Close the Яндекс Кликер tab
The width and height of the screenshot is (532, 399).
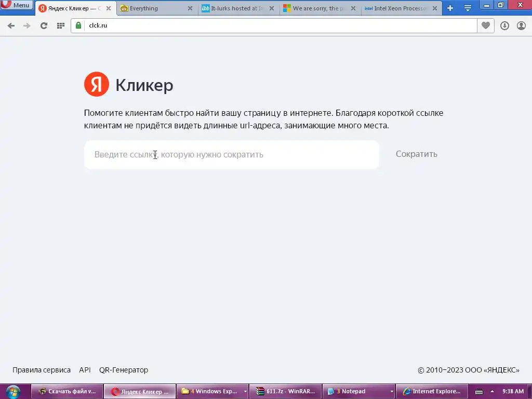pyautogui.click(x=109, y=8)
